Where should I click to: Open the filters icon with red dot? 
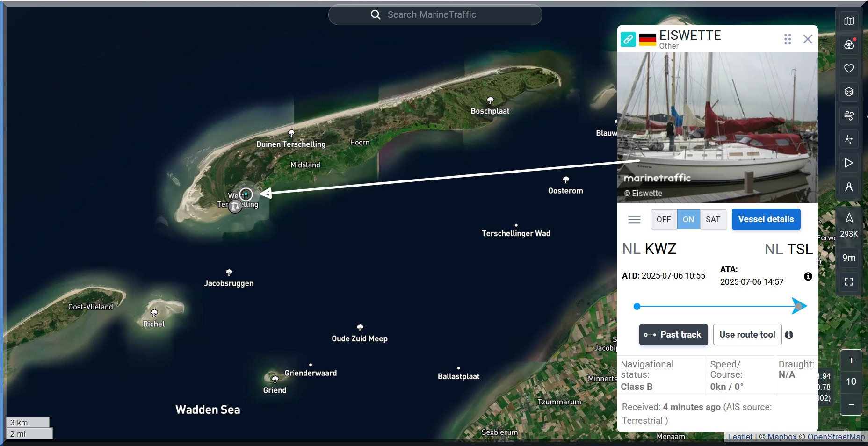(x=849, y=45)
